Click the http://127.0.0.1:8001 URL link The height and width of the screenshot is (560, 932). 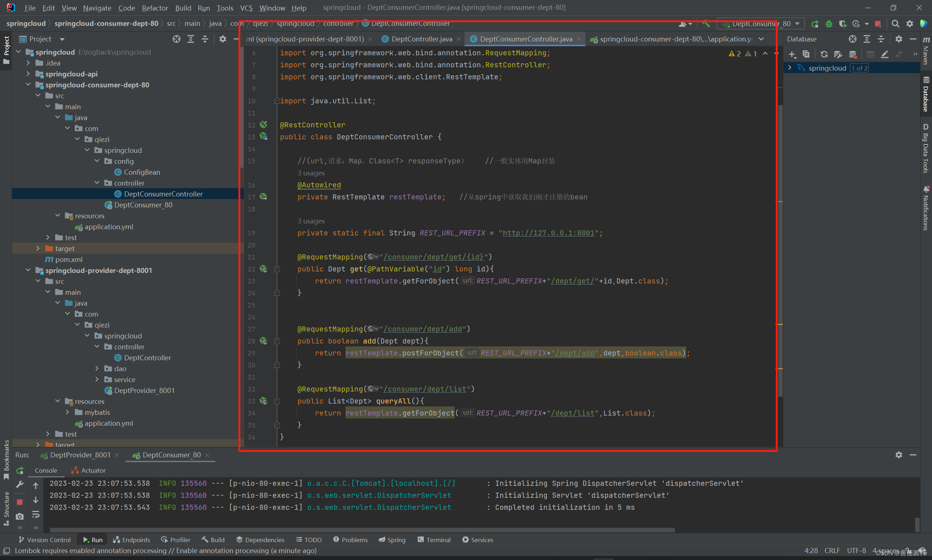[x=548, y=233]
